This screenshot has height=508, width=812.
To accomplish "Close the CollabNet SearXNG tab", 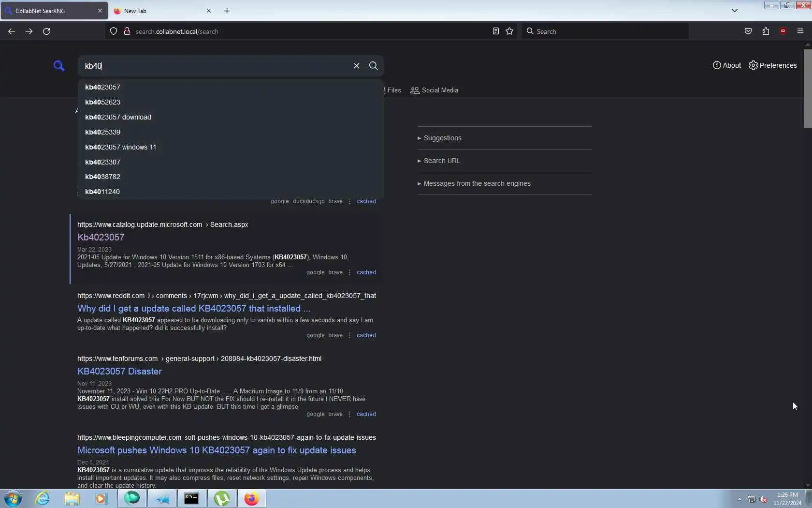I will (100, 11).
